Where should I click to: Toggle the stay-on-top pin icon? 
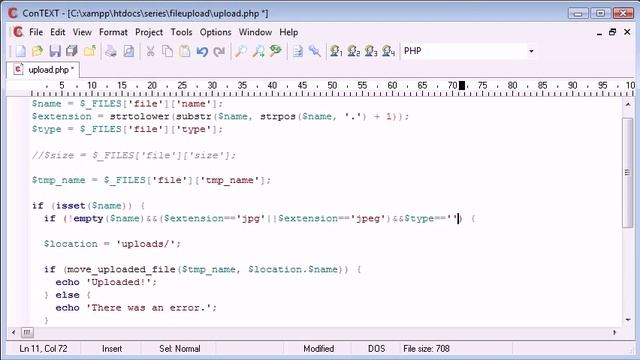pyautogui.click(x=315, y=51)
